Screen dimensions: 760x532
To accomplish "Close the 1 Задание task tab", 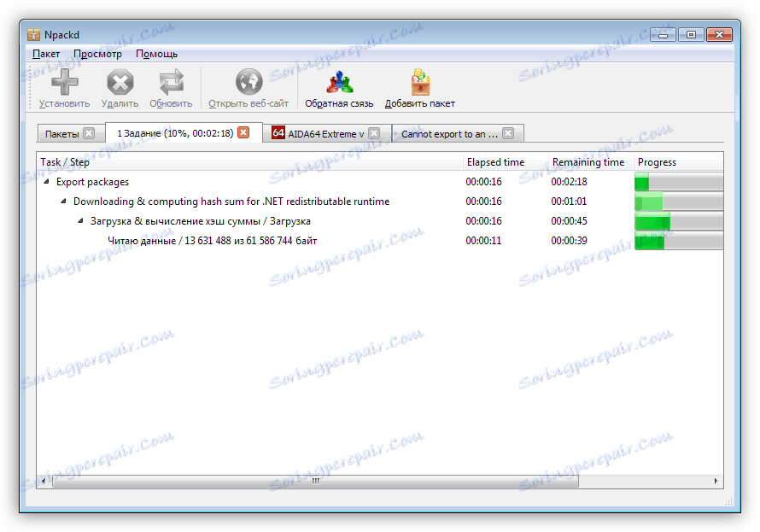I will coord(244,132).
